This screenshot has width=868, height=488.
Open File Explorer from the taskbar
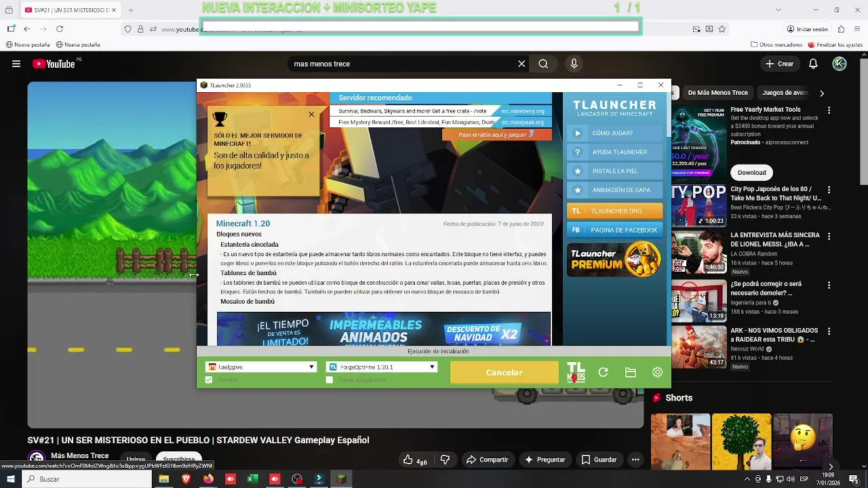(x=163, y=479)
